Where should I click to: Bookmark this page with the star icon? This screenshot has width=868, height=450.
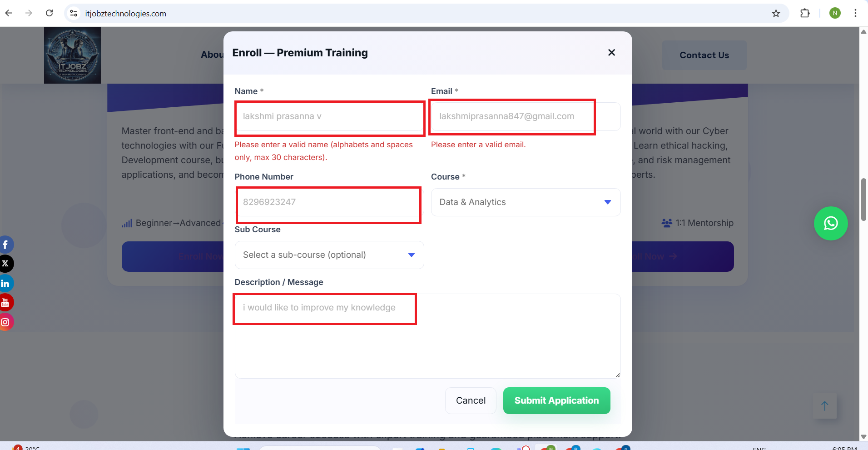776,14
